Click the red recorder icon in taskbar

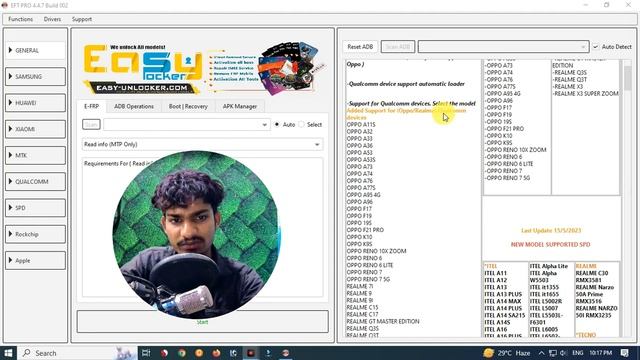(x=251, y=353)
